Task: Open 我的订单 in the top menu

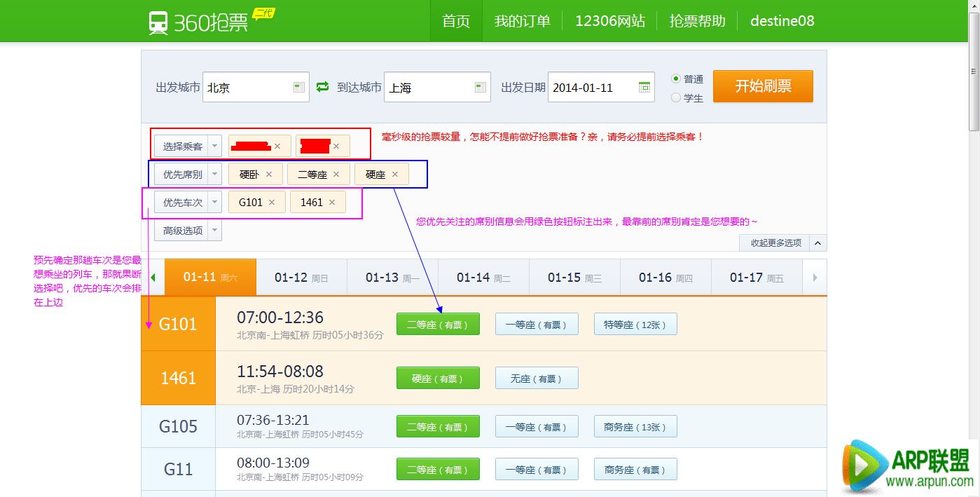Action: click(x=523, y=20)
